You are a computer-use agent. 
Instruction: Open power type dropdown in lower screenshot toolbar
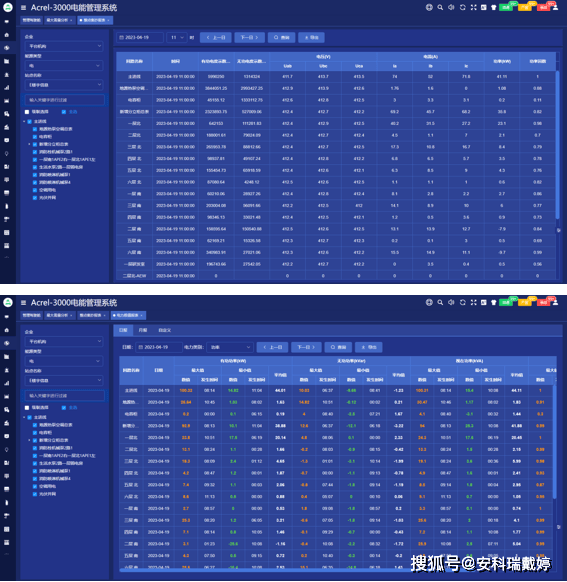pyautogui.click(x=230, y=347)
